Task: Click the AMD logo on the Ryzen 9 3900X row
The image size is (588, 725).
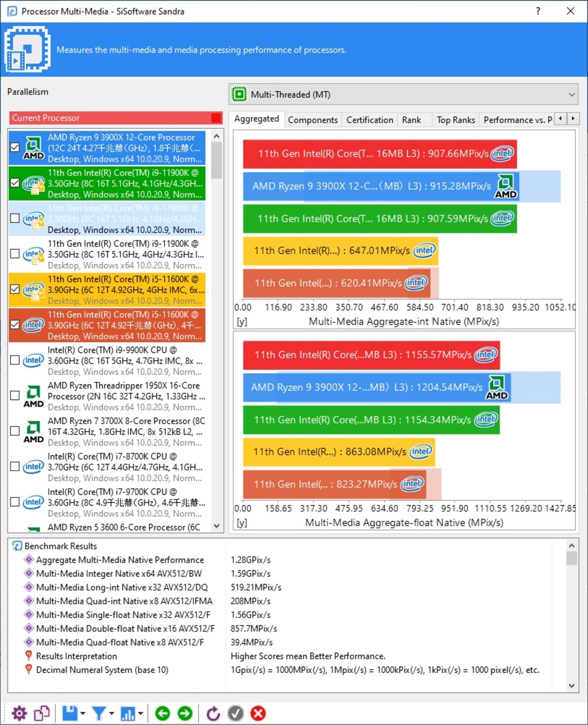Action: tap(33, 148)
